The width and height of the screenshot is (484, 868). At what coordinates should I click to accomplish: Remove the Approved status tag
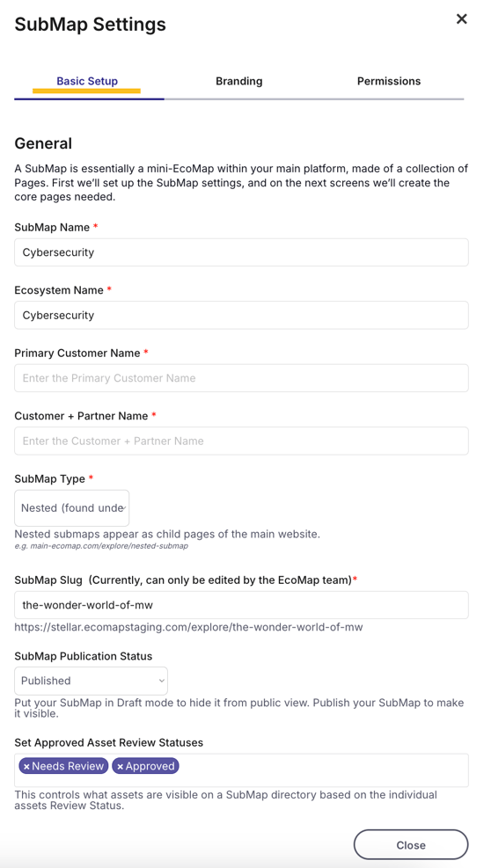[120, 767]
